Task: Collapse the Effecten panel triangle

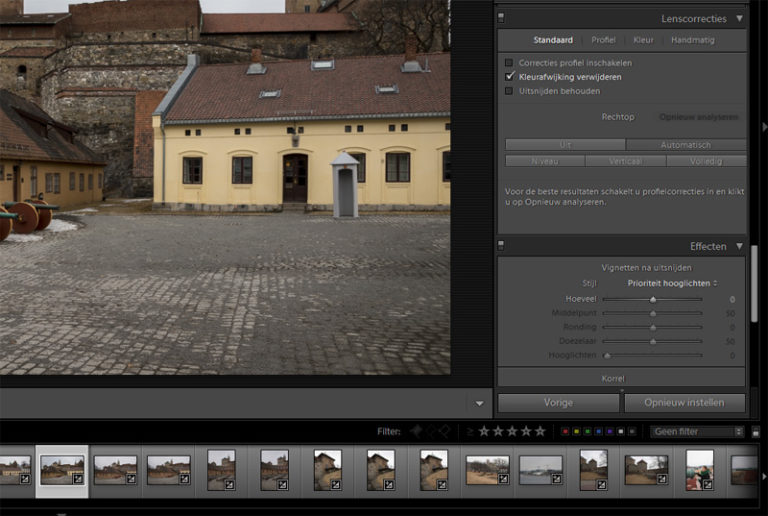Action: 739,246
